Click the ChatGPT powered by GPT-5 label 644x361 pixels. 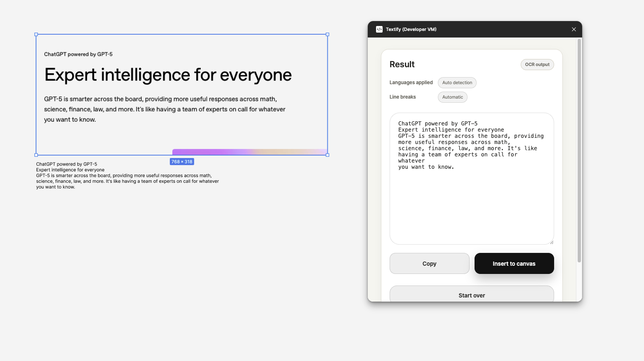click(x=78, y=54)
